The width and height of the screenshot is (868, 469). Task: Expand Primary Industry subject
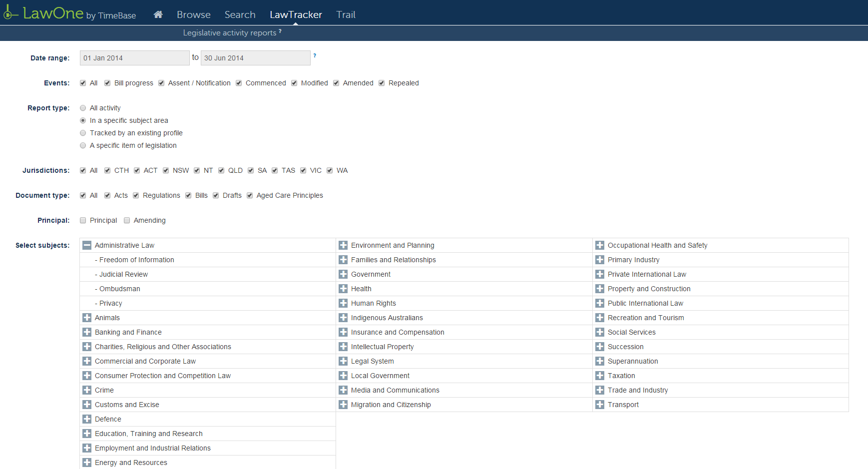pyautogui.click(x=600, y=260)
